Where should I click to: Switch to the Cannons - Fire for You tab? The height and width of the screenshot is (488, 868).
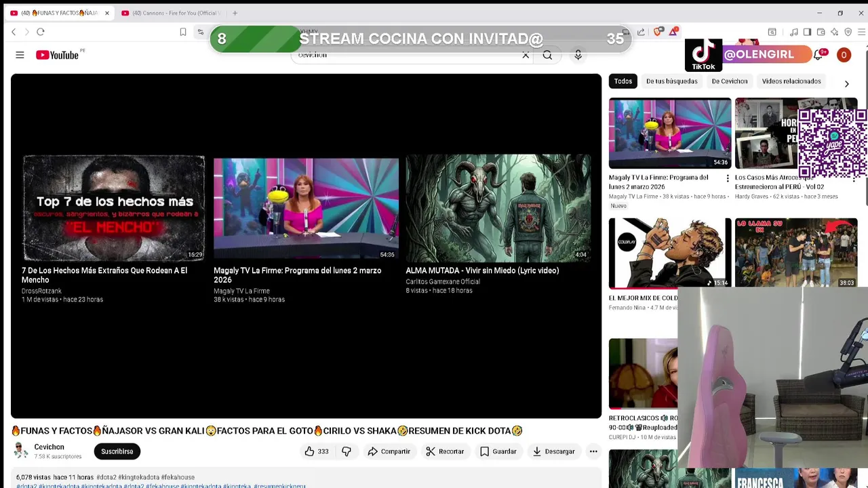pos(170,13)
